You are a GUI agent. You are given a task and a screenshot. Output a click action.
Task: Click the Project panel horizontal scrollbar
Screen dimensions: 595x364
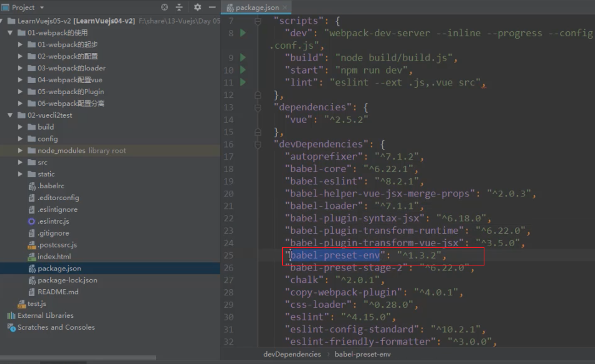pyautogui.click(x=78, y=357)
